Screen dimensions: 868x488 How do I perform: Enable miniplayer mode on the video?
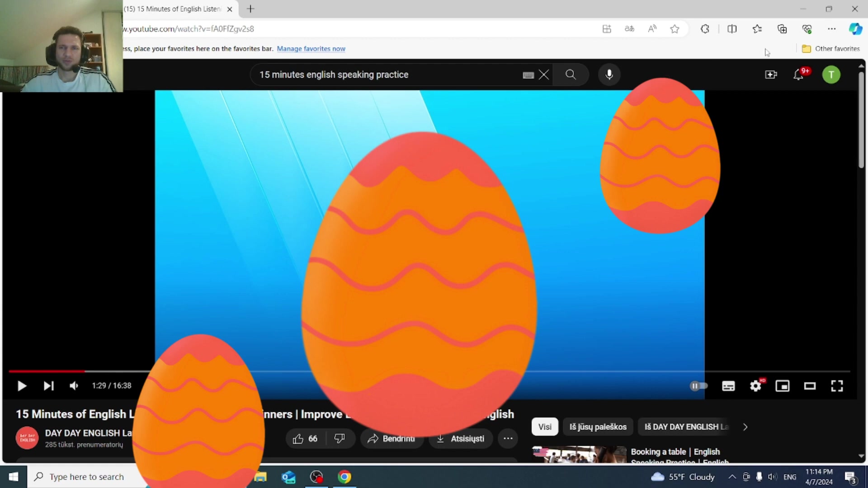tap(782, 385)
